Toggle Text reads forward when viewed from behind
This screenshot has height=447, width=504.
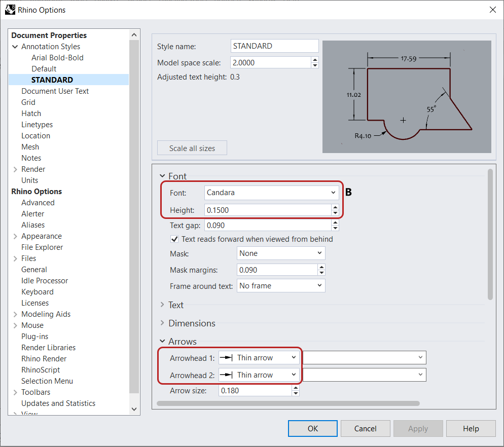174,239
